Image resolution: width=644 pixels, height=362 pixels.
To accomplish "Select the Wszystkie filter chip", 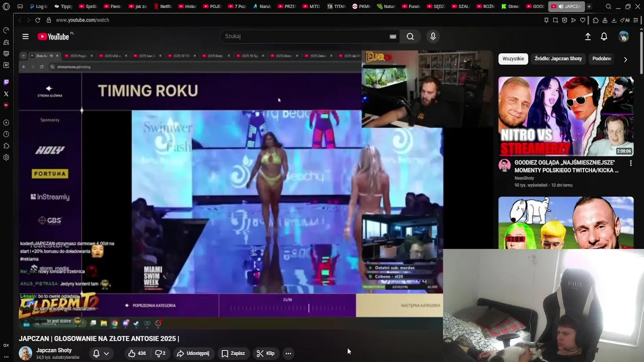I will point(513,59).
